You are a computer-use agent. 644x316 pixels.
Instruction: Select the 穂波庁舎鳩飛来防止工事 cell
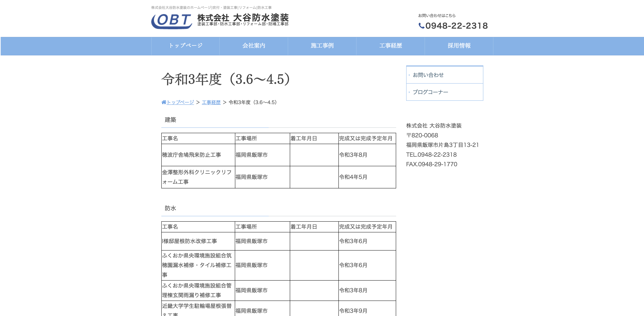[198, 155]
